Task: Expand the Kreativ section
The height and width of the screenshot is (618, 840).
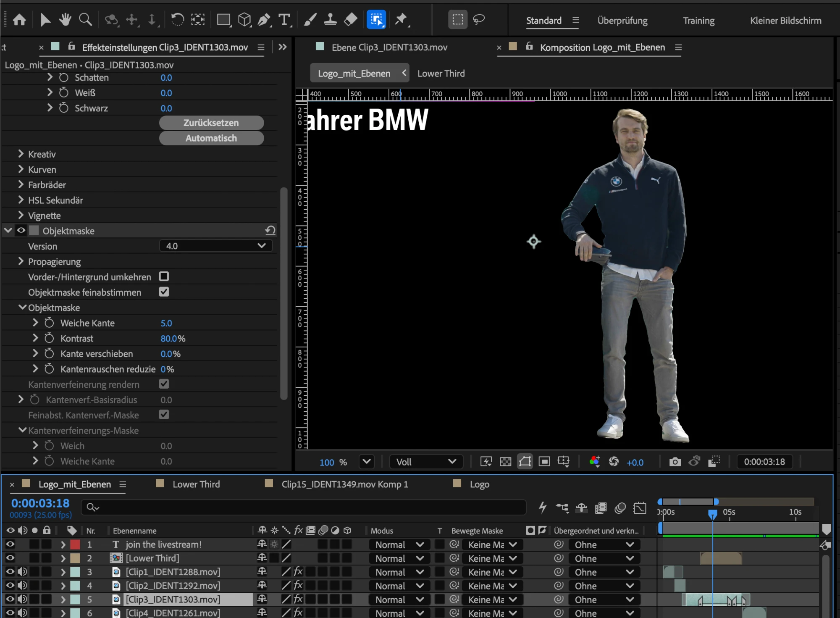Action: [x=21, y=154]
